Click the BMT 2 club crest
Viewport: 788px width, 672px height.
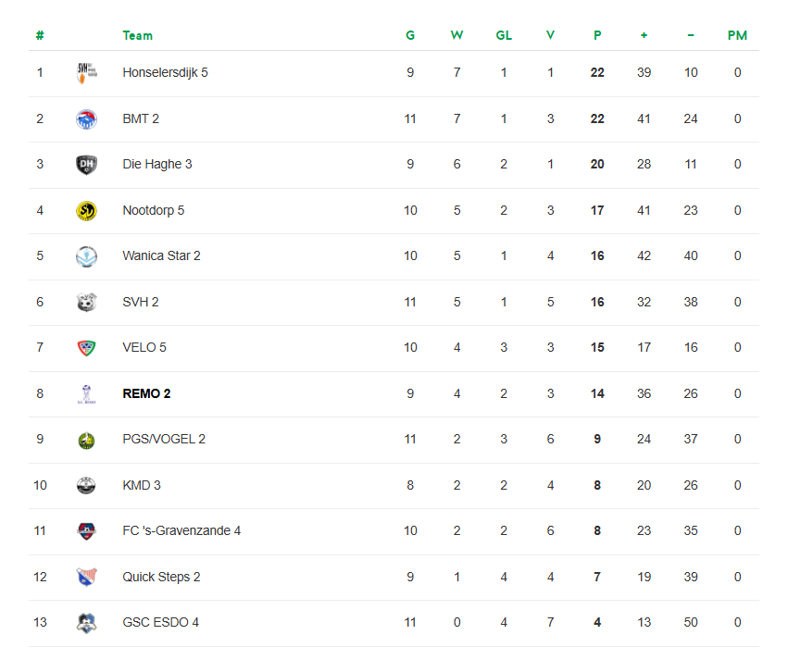click(85, 118)
